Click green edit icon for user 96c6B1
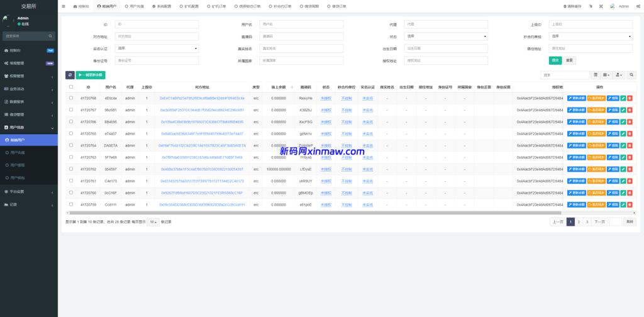The image size is (644, 317). [x=623, y=109]
